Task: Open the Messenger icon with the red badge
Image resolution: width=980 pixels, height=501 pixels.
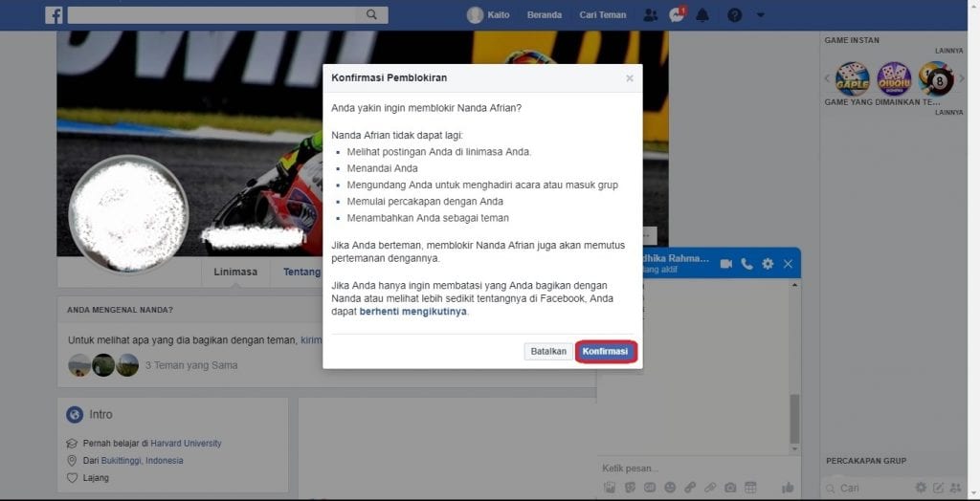Action: tap(677, 14)
